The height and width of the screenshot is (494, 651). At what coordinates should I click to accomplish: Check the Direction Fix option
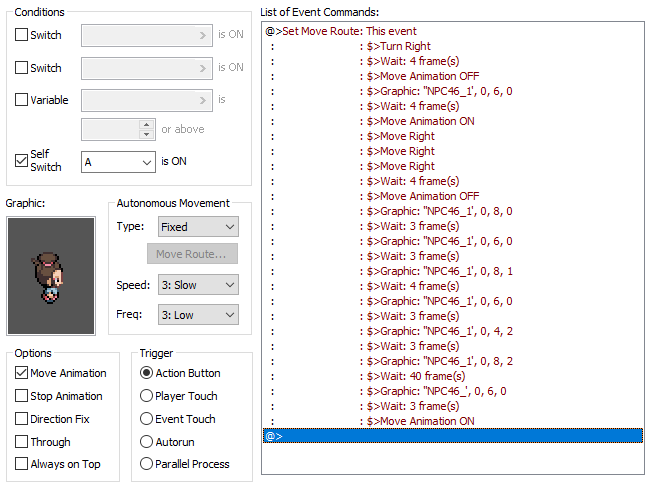pyautogui.click(x=22, y=419)
